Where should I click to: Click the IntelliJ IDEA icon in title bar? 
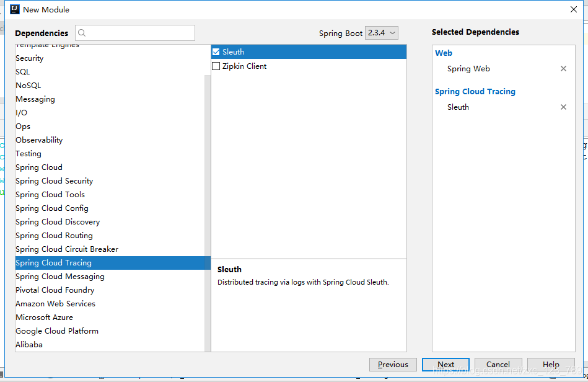point(15,9)
